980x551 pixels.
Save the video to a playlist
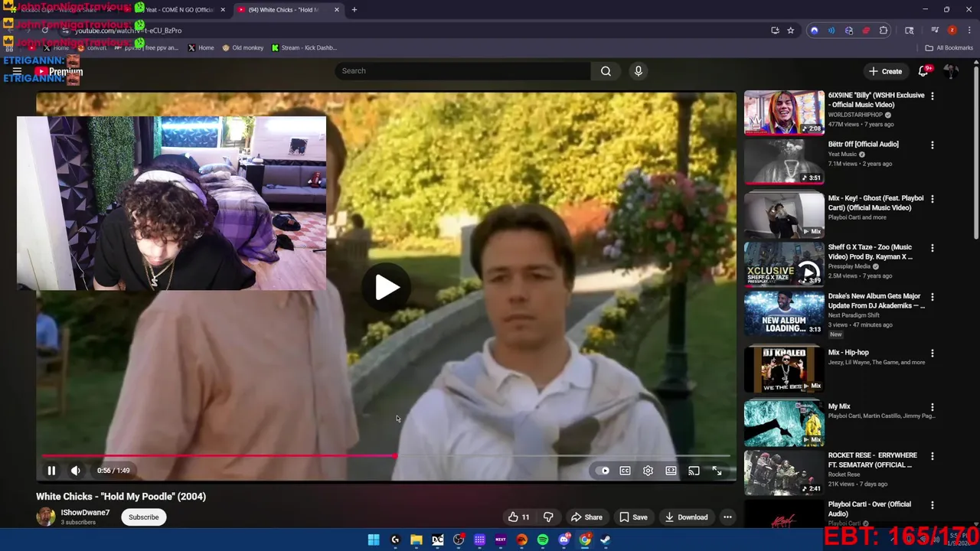point(633,517)
